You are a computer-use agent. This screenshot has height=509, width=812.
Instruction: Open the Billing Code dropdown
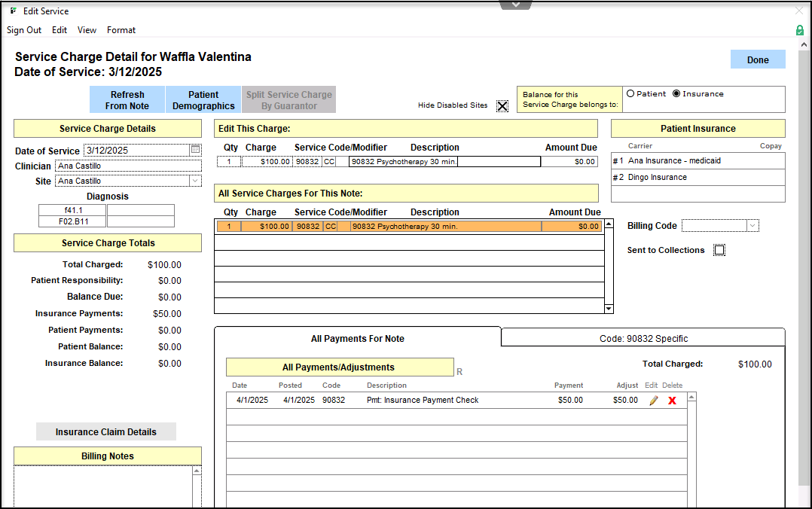click(x=752, y=226)
